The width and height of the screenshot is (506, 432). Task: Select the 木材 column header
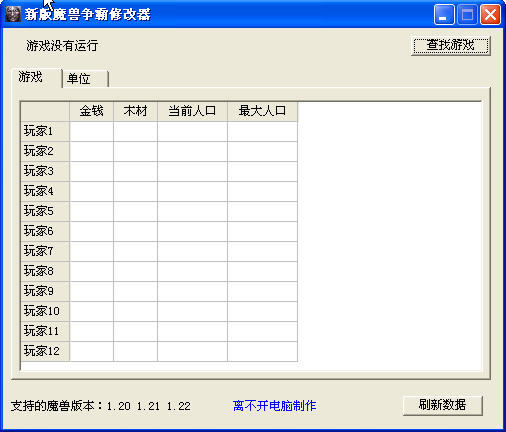tap(135, 111)
